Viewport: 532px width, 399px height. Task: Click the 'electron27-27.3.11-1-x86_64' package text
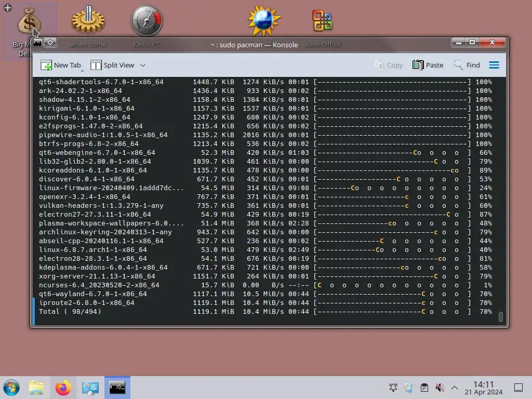tap(95, 214)
